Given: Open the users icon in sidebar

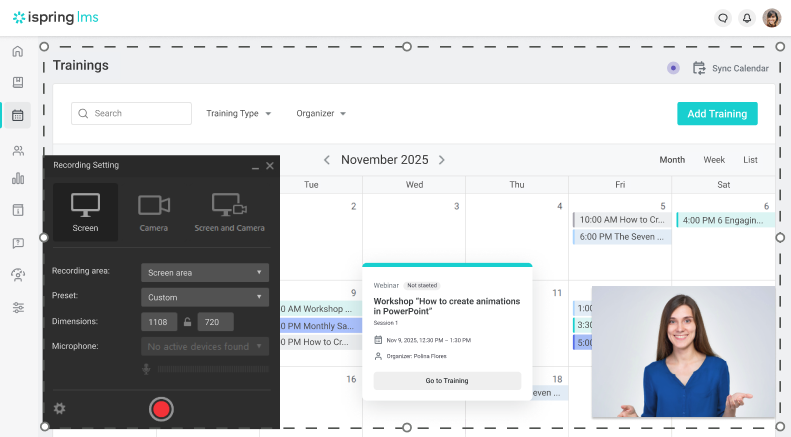Looking at the screenshot, I should pos(18,150).
